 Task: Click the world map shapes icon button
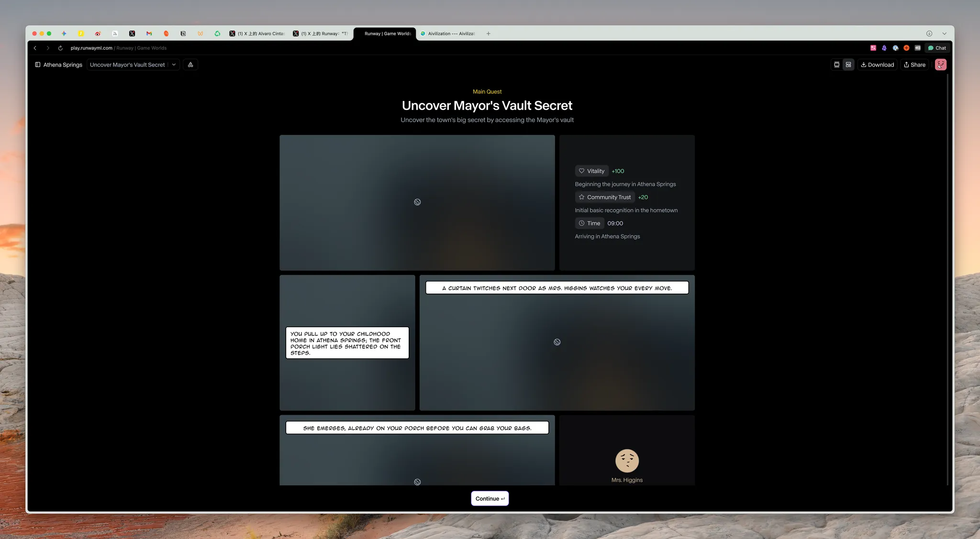pyautogui.click(x=190, y=65)
